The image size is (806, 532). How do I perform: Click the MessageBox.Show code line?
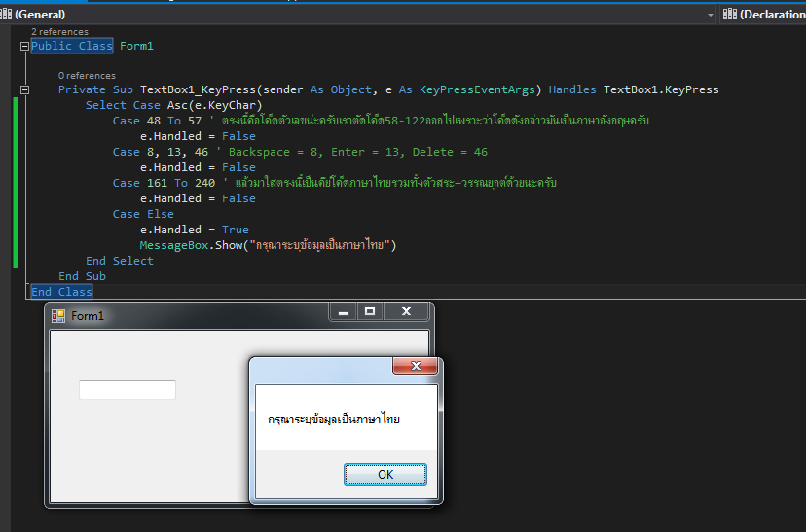268,245
